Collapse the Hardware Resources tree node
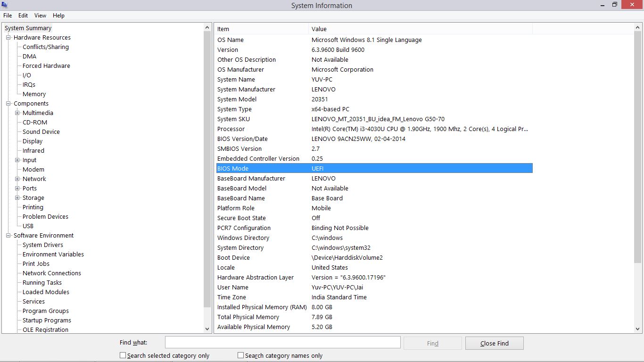644x362 pixels. click(x=8, y=38)
